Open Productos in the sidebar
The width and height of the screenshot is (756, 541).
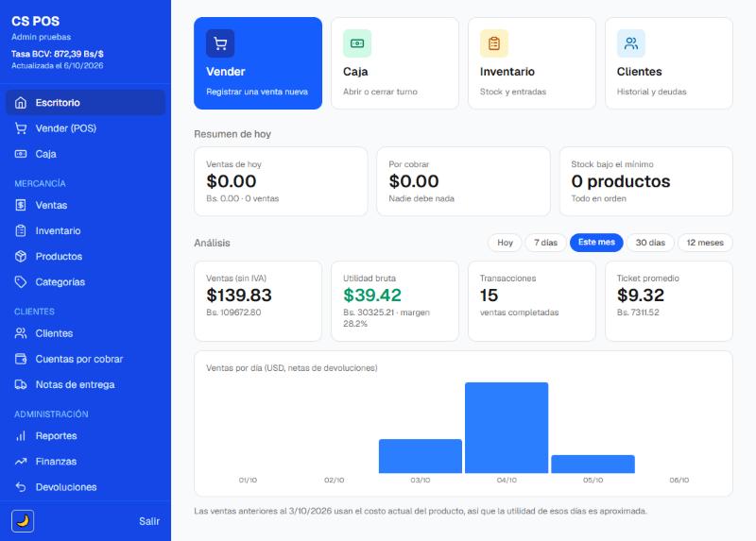[x=85, y=256]
